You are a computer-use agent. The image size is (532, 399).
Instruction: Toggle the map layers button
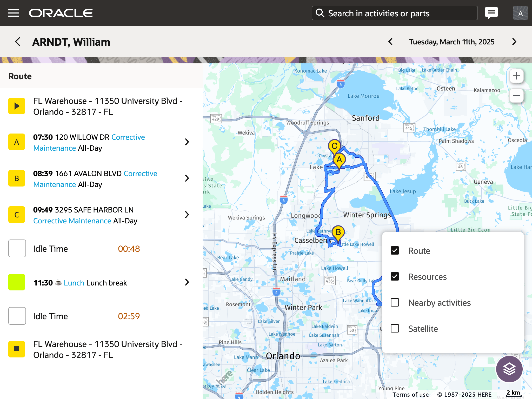[x=509, y=369]
